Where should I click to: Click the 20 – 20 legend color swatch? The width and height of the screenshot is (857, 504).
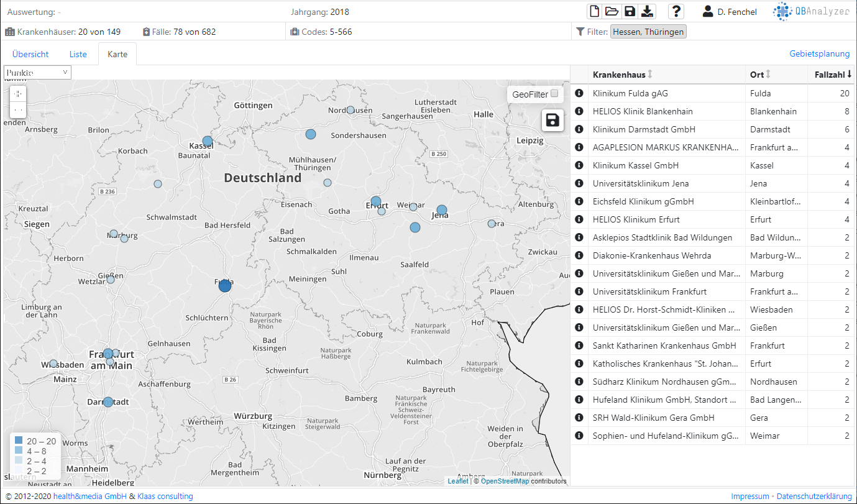pos(19,441)
